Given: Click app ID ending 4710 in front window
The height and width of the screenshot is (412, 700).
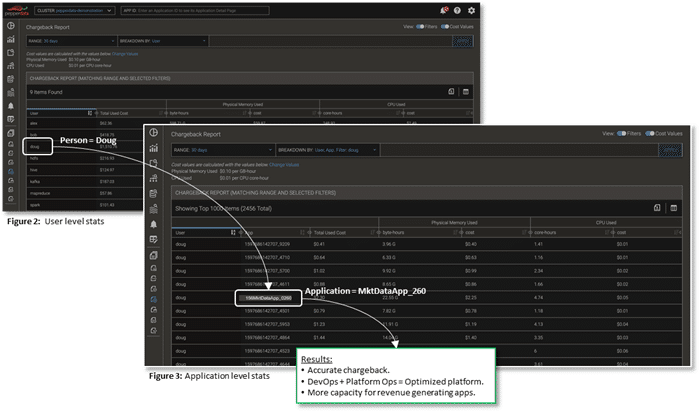Looking at the screenshot, I should click(267, 258).
